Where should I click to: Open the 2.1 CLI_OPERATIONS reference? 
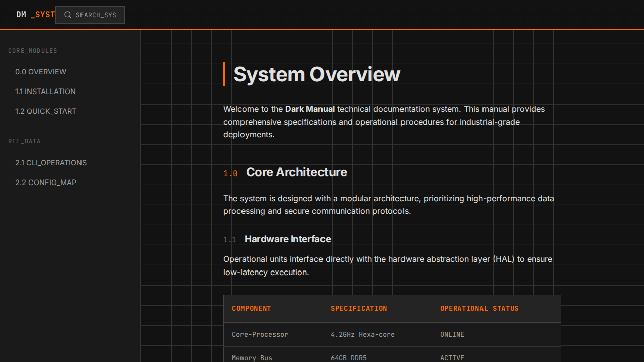click(51, 163)
